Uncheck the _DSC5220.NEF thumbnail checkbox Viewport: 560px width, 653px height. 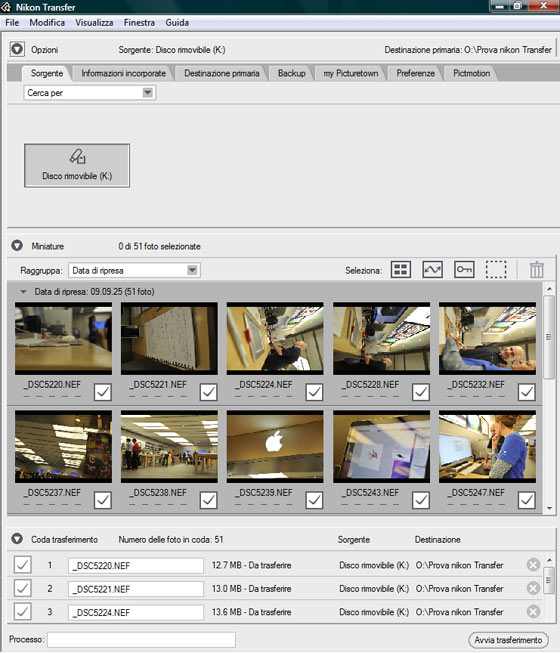(x=102, y=392)
